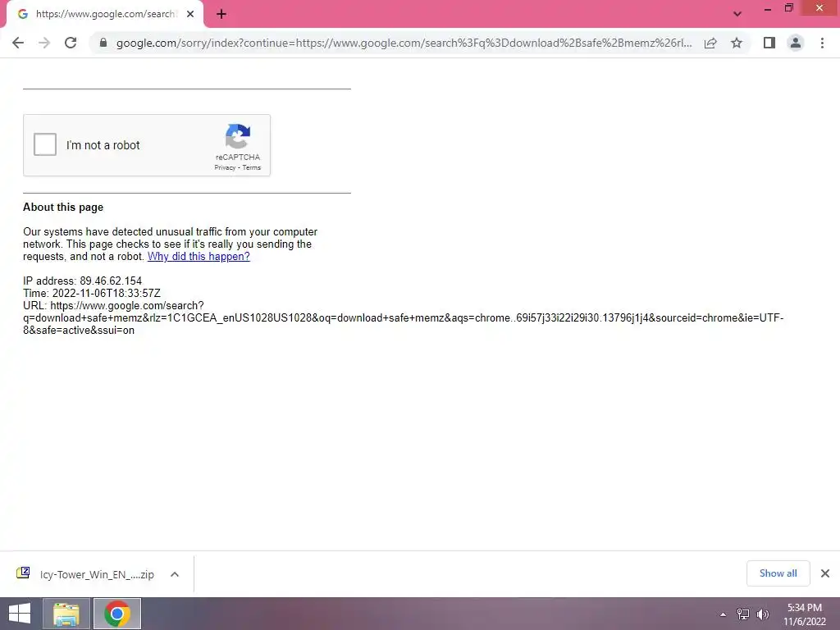Open the Icy-Tower_Win_EN zip download
The width and height of the screenshot is (840, 630).
point(97,574)
